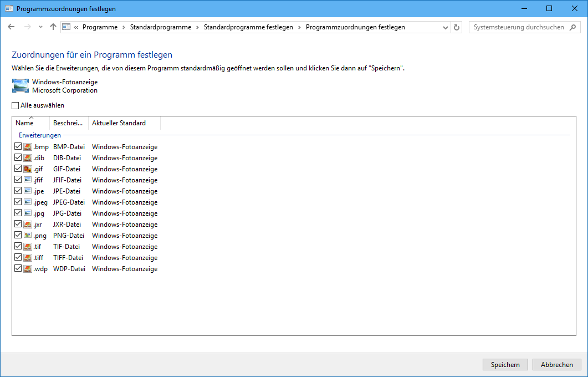The width and height of the screenshot is (588, 377).
Task: Click Windows-Fotoanzeige in the .png row
Action: (x=125, y=236)
